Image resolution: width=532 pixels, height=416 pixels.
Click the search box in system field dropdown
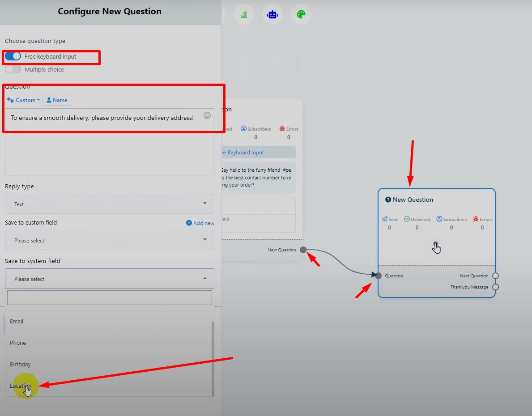click(x=110, y=298)
